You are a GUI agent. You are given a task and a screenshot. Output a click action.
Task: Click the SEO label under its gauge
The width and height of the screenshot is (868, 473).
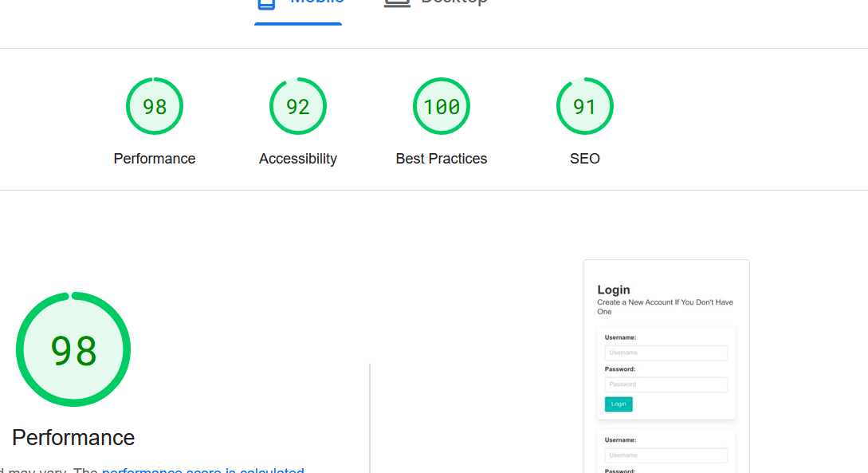coord(585,158)
